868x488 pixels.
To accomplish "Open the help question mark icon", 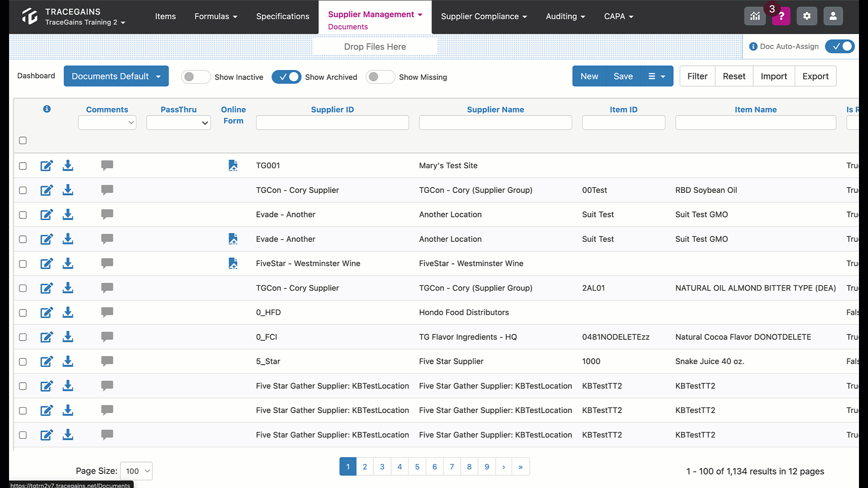I will (x=781, y=16).
